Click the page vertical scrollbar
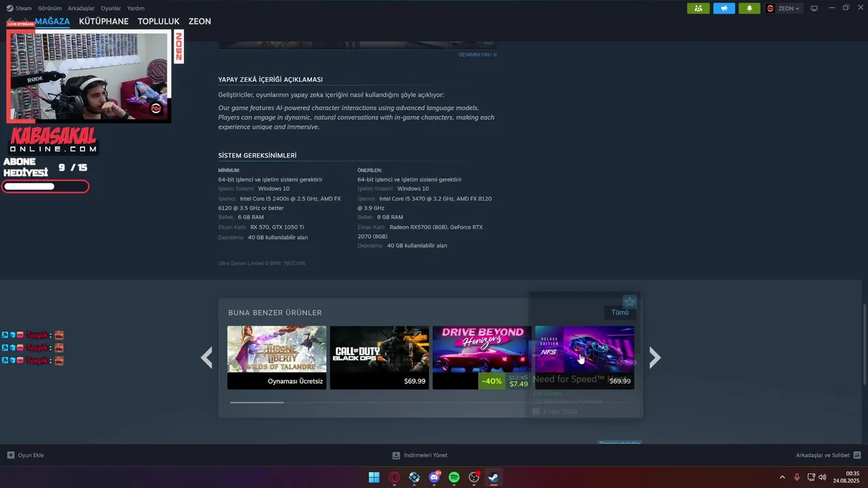Image resolution: width=868 pixels, height=488 pixels. coord(864,346)
